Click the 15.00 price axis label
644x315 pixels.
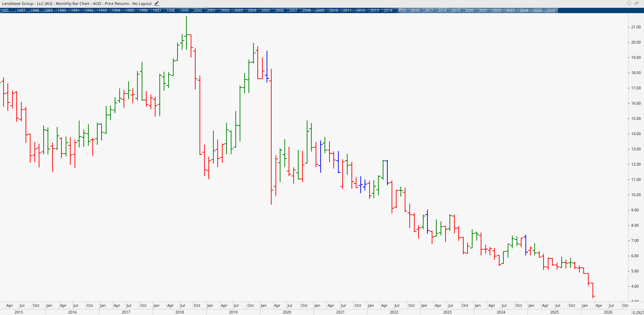[x=636, y=118]
